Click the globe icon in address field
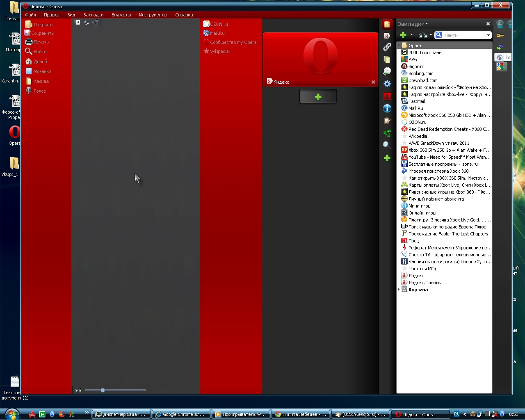Screen dimensions: 525x420 point(499,57)
